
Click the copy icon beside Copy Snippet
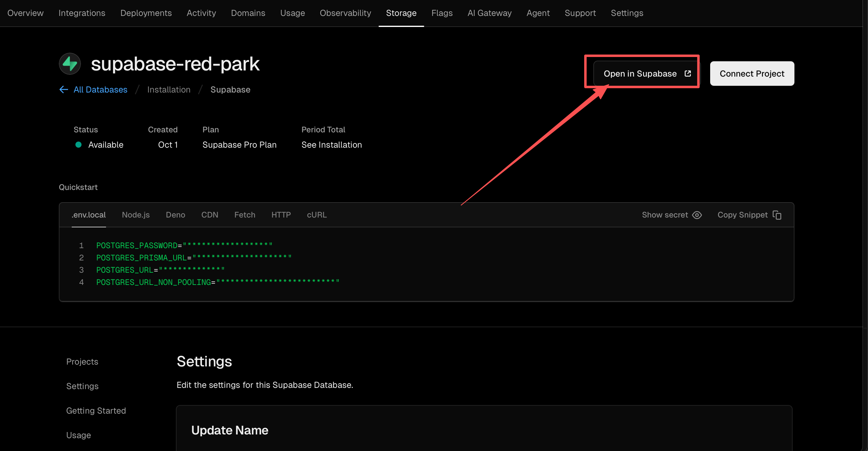click(x=777, y=215)
